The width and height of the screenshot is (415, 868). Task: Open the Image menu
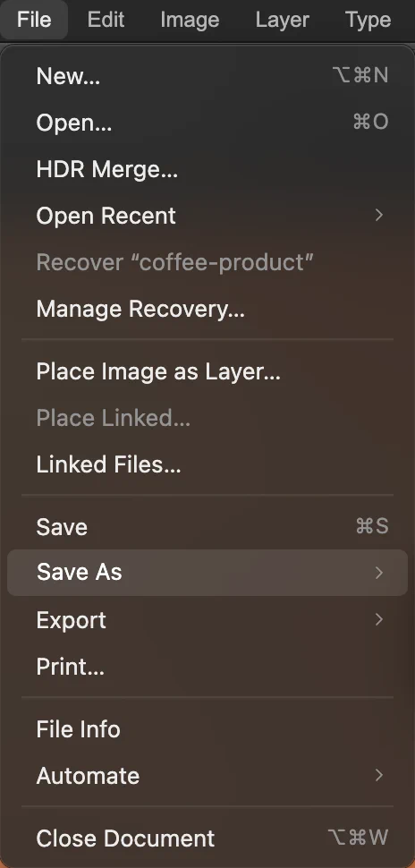pos(190,20)
